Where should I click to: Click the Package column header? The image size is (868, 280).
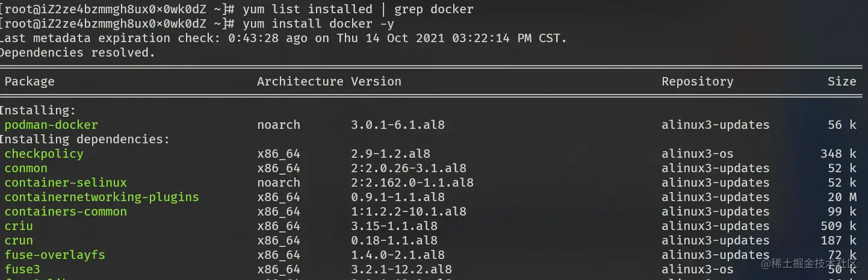coord(29,82)
